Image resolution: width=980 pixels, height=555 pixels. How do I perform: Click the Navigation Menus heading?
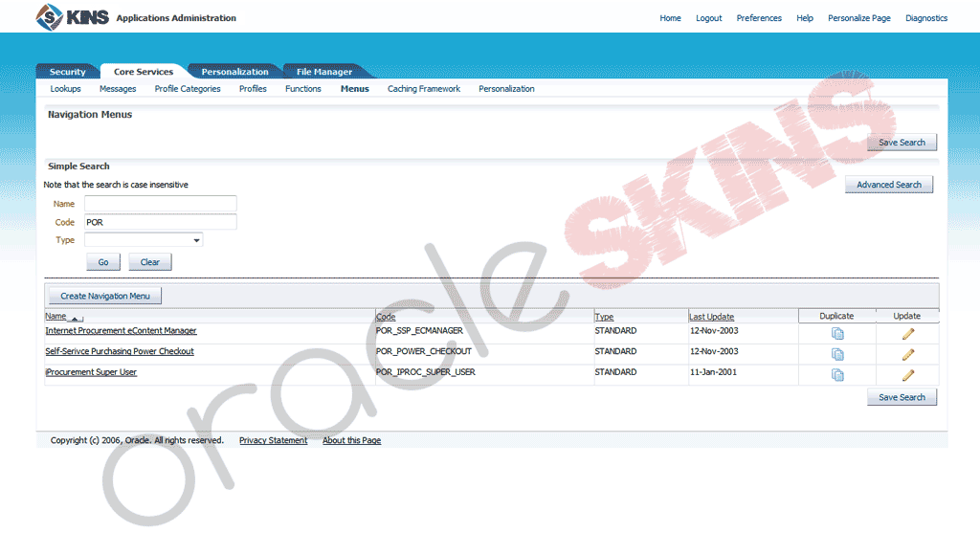point(90,115)
